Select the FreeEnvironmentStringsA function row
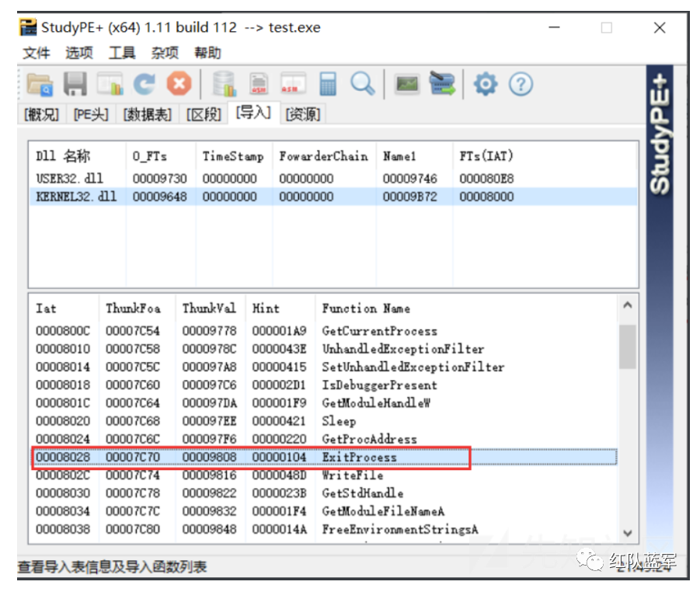The width and height of the screenshot is (700, 592). 324,529
